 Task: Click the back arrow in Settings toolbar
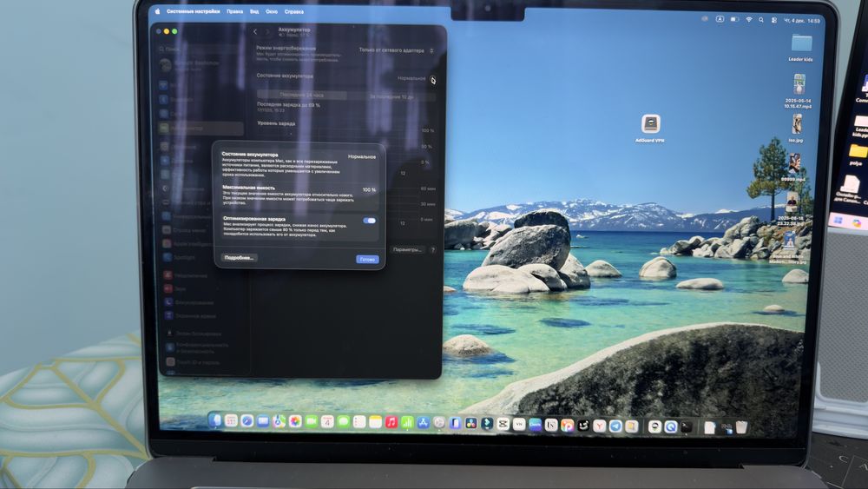tap(255, 32)
